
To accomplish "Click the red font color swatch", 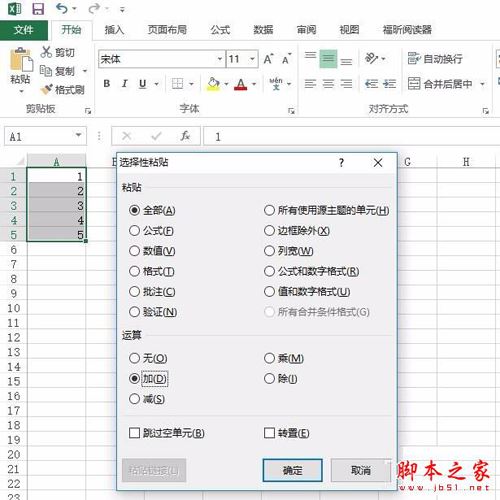I will 241,84.
